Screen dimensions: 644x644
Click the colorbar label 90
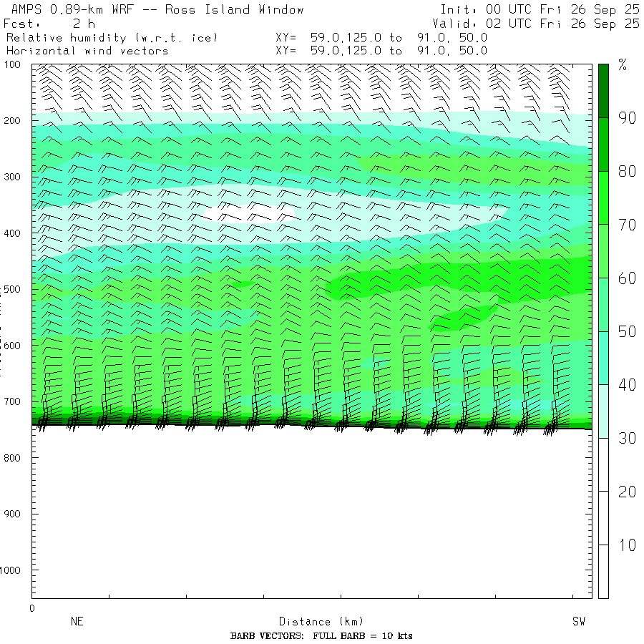coord(627,118)
